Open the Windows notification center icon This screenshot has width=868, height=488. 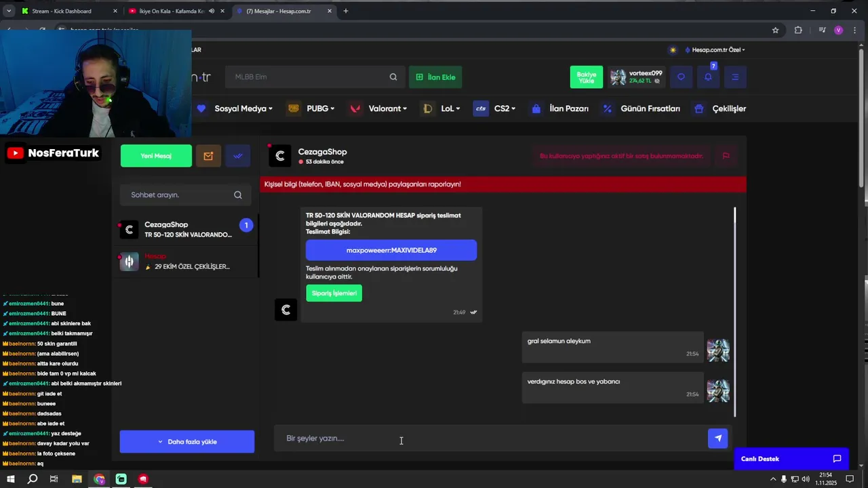coord(850,479)
